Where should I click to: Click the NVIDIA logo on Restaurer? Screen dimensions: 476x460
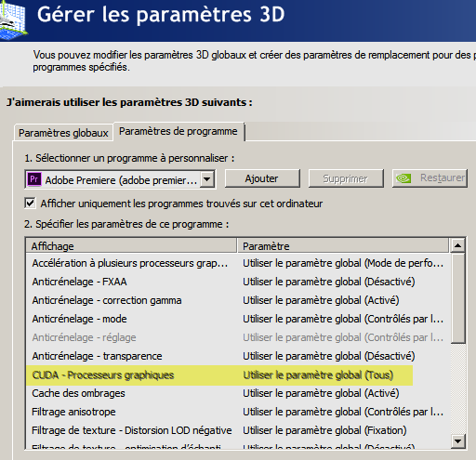[403, 178]
